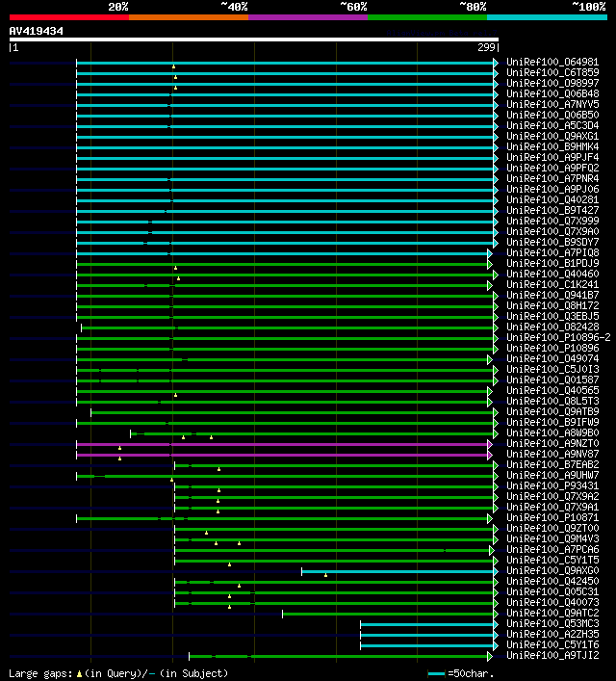Screen dimensions: 616x681
Task: Click the UniRef100_P10896 label
Action: pyautogui.click(x=552, y=349)
